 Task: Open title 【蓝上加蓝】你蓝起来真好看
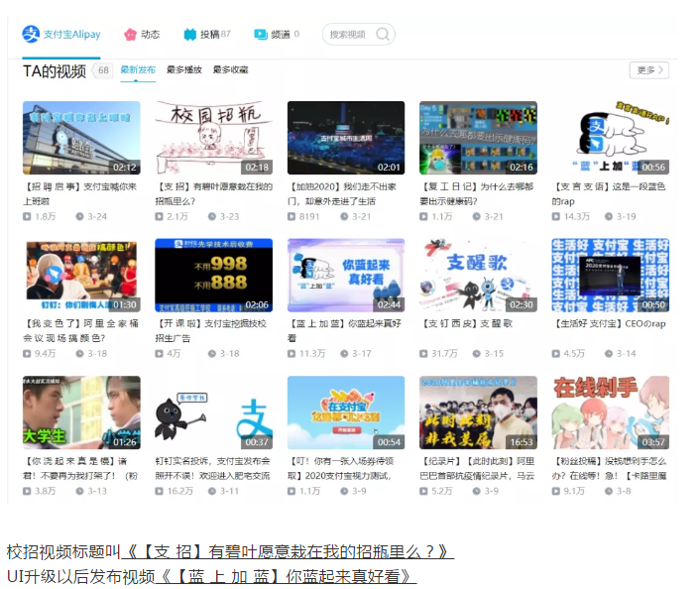[345, 331]
